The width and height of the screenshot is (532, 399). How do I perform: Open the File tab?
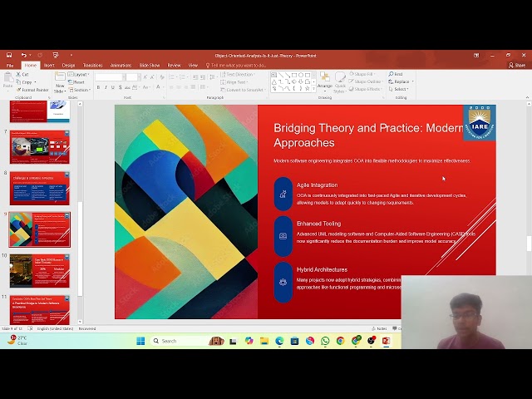10,65
